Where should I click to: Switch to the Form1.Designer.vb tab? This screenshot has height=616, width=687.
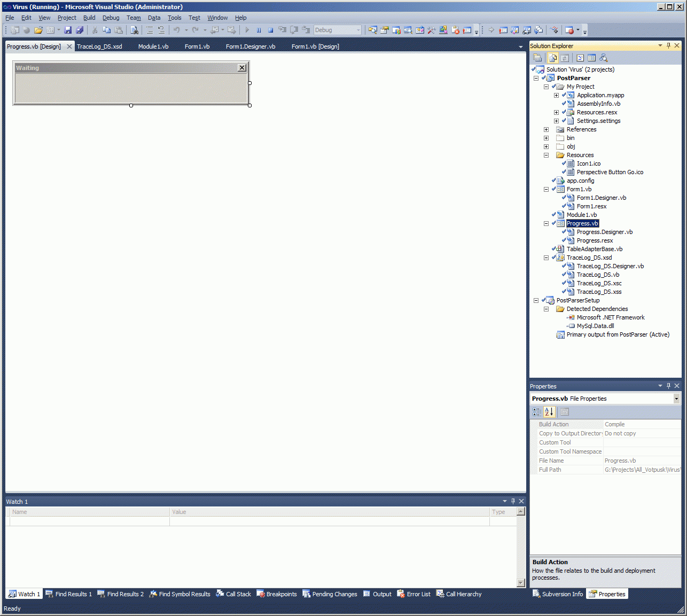point(251,46)
